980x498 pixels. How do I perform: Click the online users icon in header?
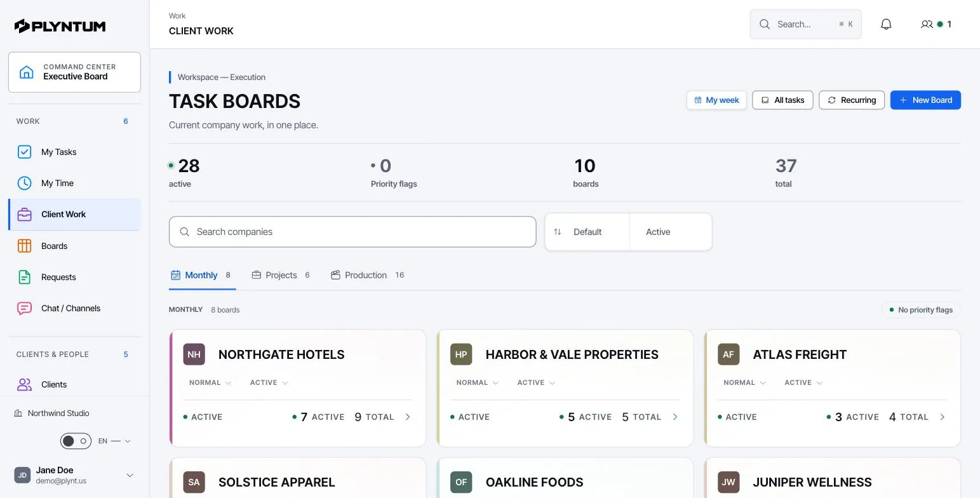(927, 24)
